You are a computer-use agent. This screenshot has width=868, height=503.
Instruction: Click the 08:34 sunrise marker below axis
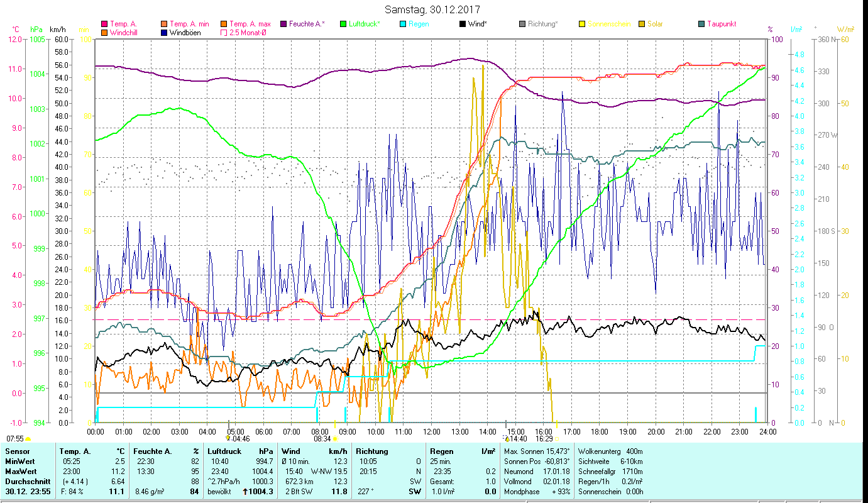pyautogui.click(x=322, y=439)
